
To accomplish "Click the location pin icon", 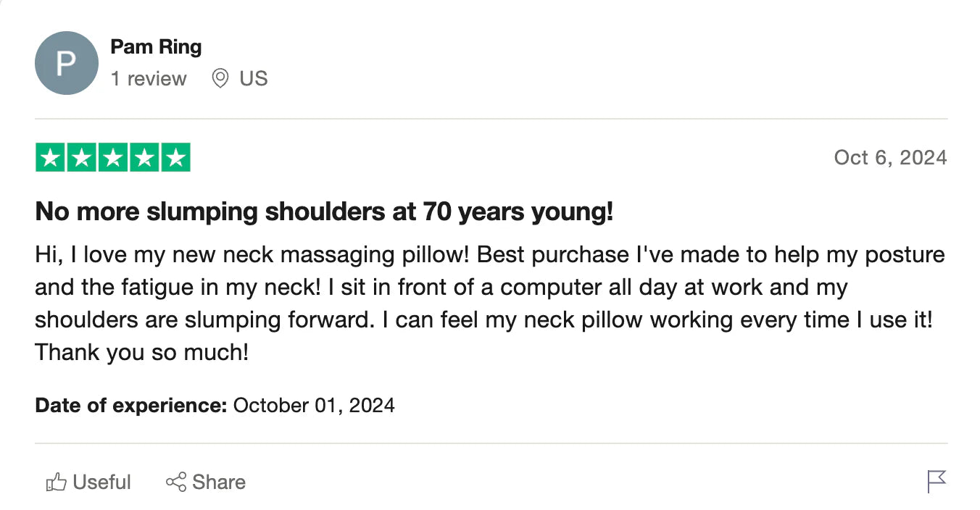I will coord(220,78).
